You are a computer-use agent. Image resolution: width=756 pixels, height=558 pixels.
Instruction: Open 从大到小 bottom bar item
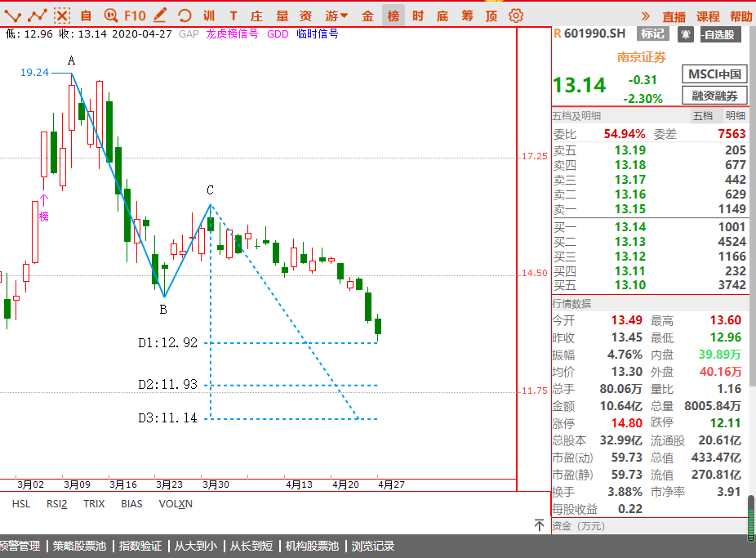tap(196, 546)
